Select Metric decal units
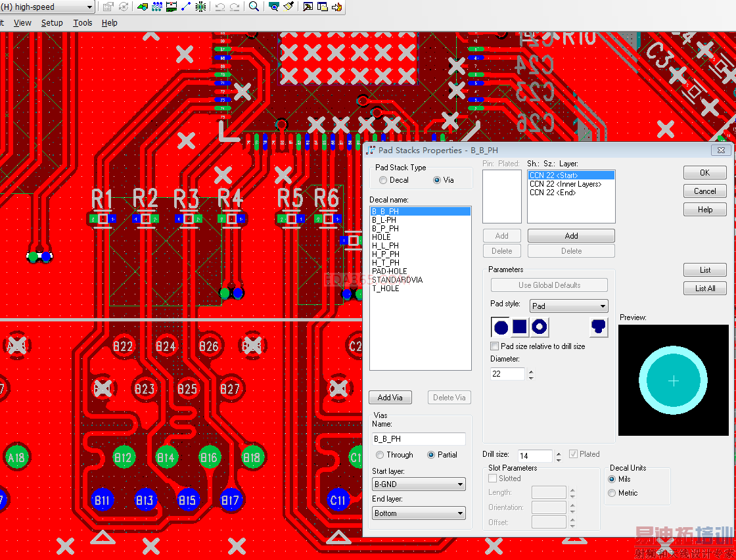Screen dimensions: 736x560 click(x=612, y=493)
